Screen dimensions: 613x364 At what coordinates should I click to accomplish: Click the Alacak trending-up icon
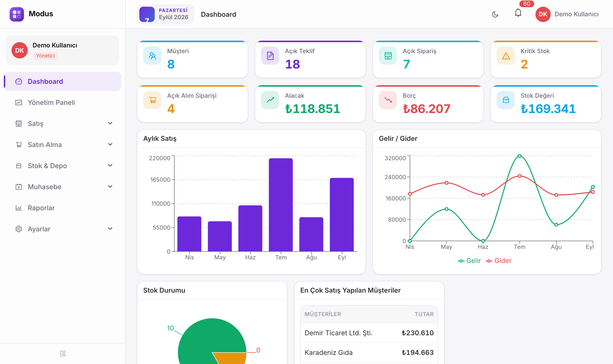pyautogui.click(x=270, y=100)
